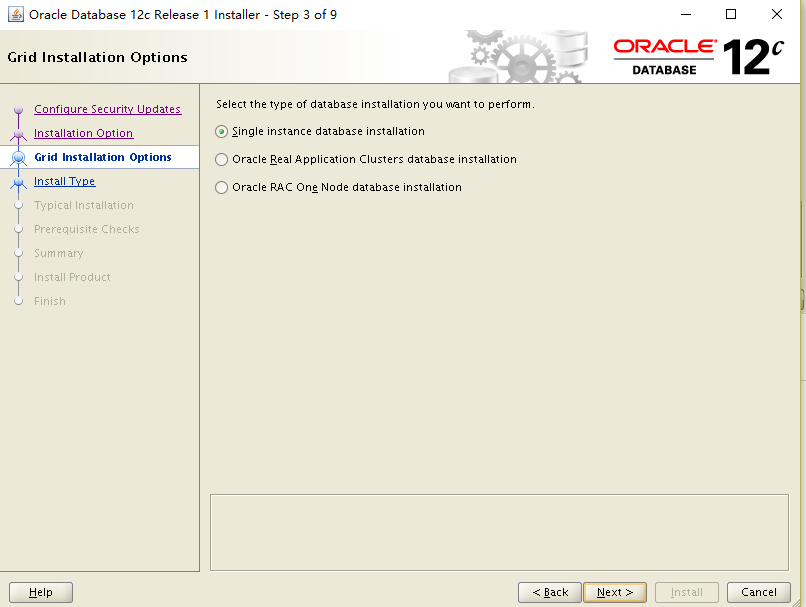Click the Java installer icon in title bar
This screenshot has height=607, width=806.
point(16,14)
